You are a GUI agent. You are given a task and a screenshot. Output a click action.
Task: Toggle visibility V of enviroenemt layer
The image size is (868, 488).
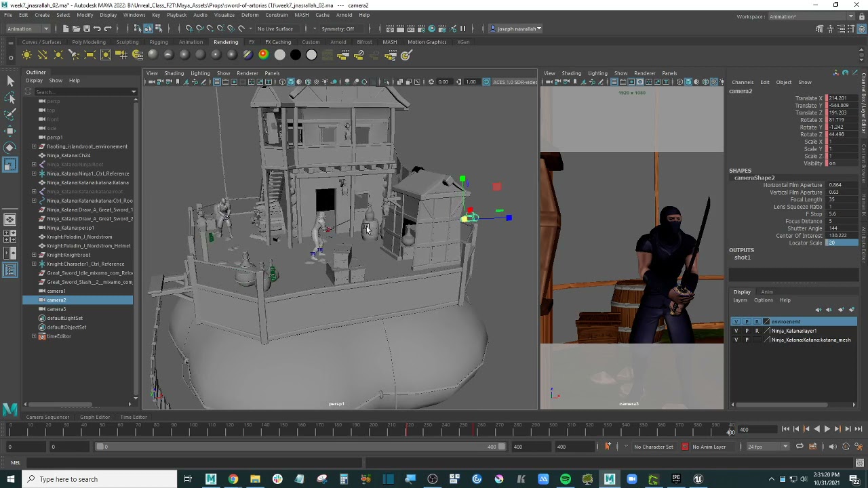coord(736,322)
